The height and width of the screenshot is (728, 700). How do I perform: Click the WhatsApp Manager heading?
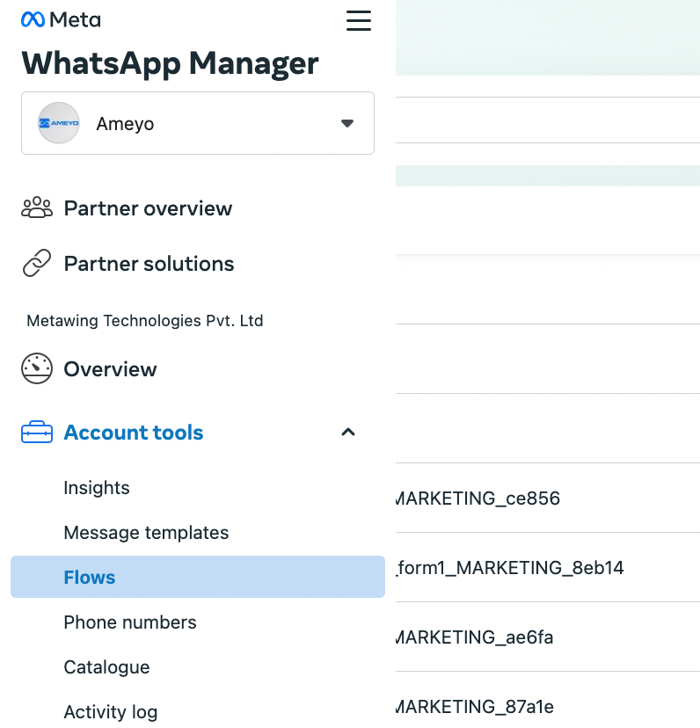(x=170, y=63)
